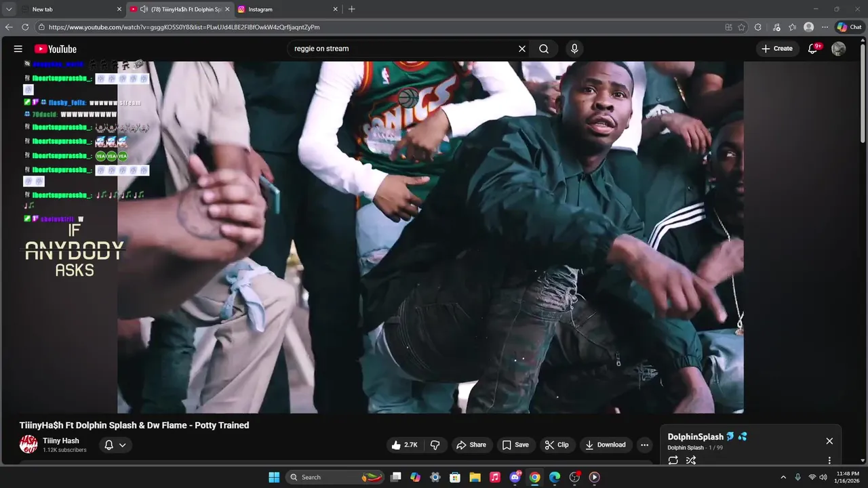Switch to the New tab browser tab

[x=64, y=9]
